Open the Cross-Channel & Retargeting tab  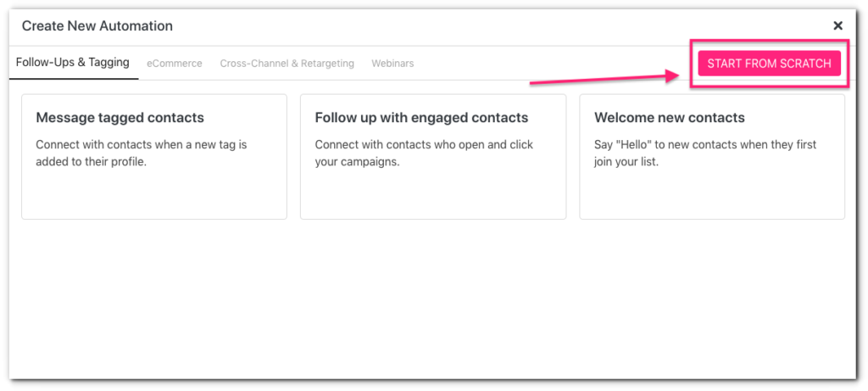[287, 63]
